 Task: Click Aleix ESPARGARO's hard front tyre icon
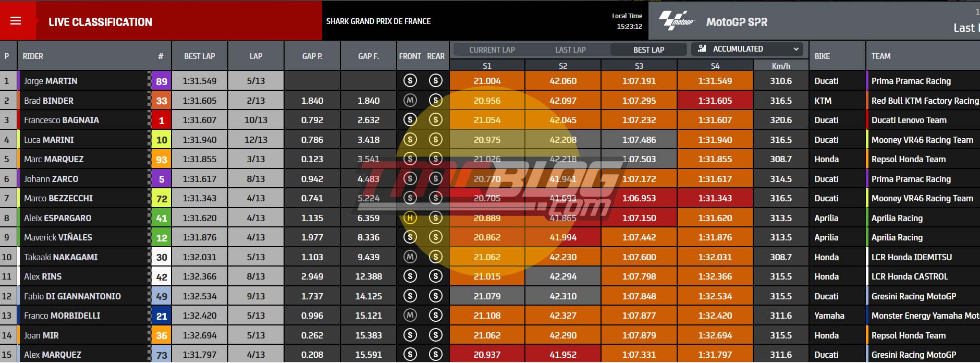(410, 217)
